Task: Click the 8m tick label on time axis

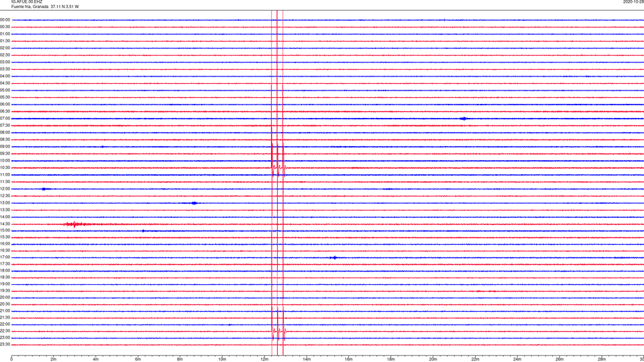Action: [180, 359]
